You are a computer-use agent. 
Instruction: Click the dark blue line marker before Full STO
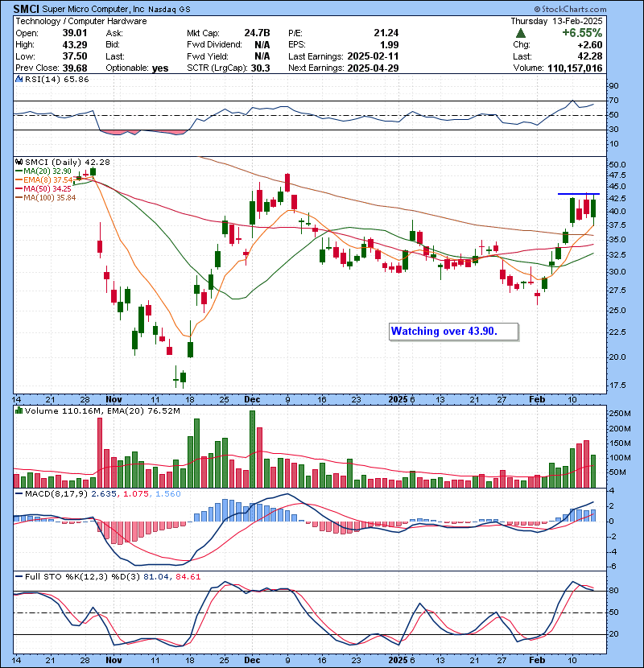pyautogui.click(x=19, y=577)
